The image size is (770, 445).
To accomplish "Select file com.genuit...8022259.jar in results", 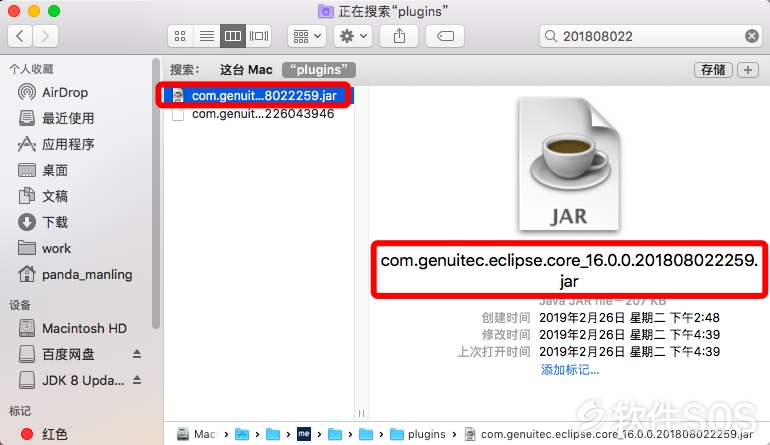I will click(259, 95).
